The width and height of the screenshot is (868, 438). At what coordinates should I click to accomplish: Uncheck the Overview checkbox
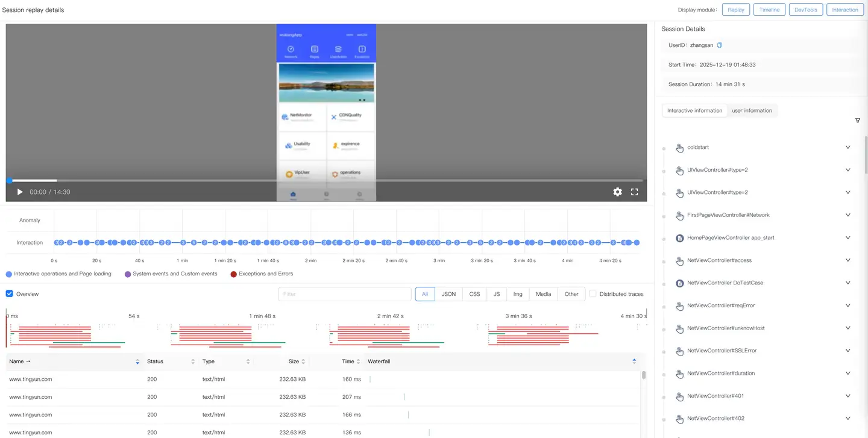10,294
